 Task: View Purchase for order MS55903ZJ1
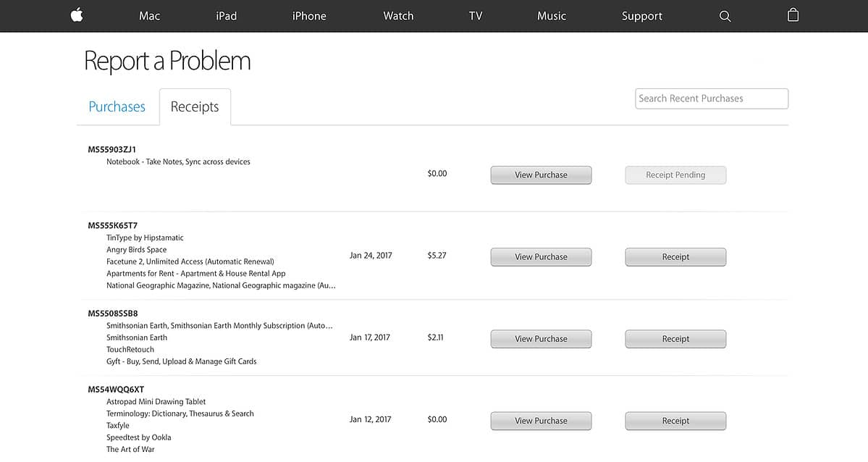tap(541, 175)
